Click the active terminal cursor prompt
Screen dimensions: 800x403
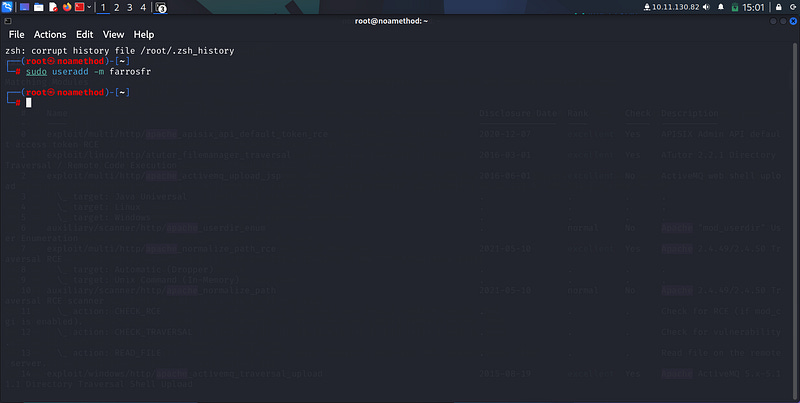pyautogui.click(x=29, y=103)
